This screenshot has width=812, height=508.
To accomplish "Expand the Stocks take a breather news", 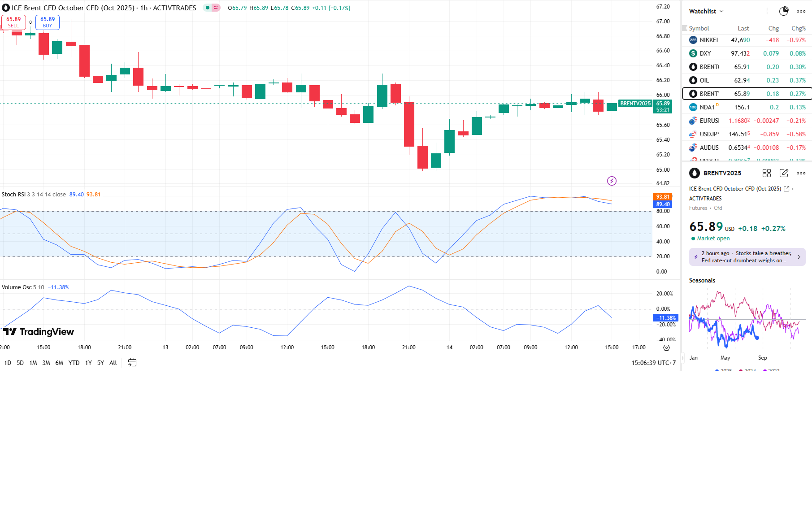I will point(747,257).
